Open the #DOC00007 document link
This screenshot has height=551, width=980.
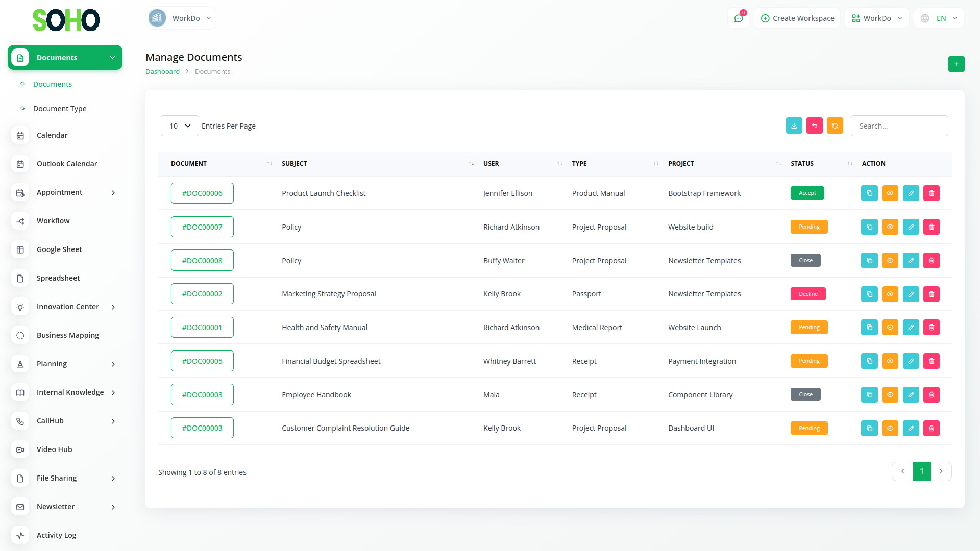click(202, 227)
